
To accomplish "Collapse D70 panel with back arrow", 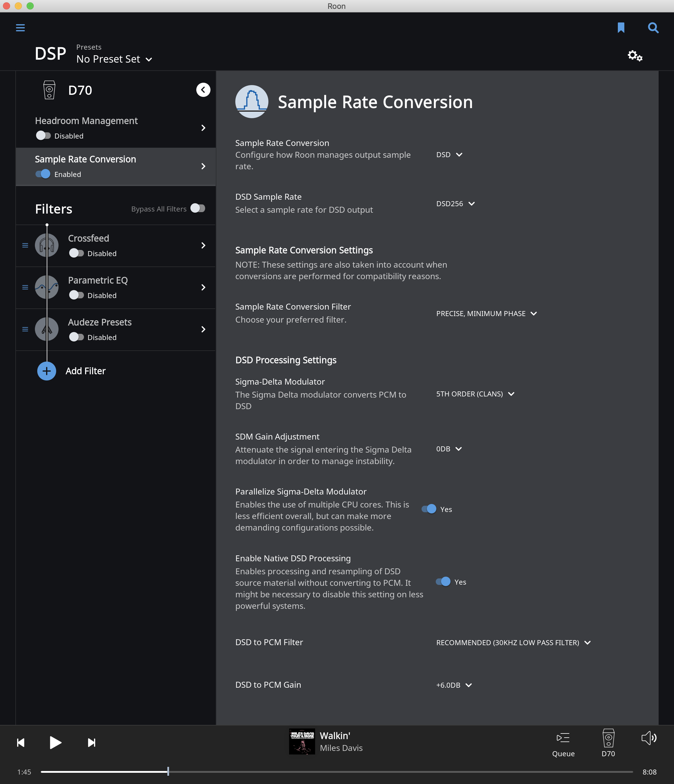I will [203, 90].
